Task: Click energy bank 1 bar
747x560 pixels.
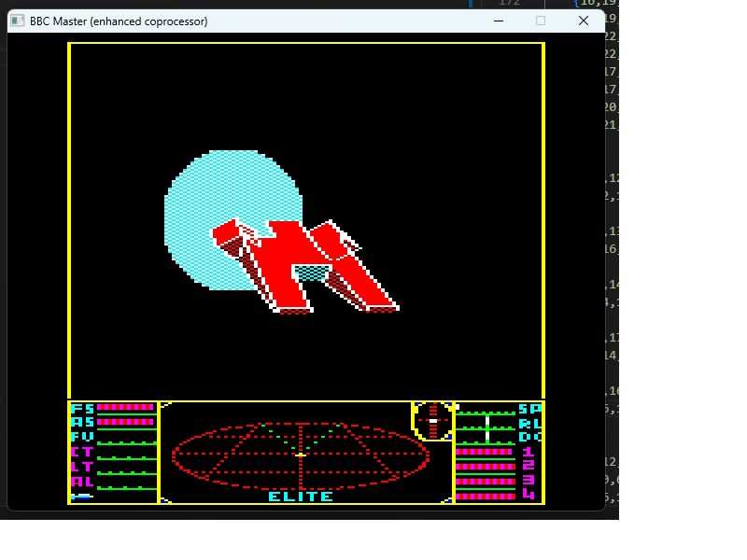Action: click(486, 452)
